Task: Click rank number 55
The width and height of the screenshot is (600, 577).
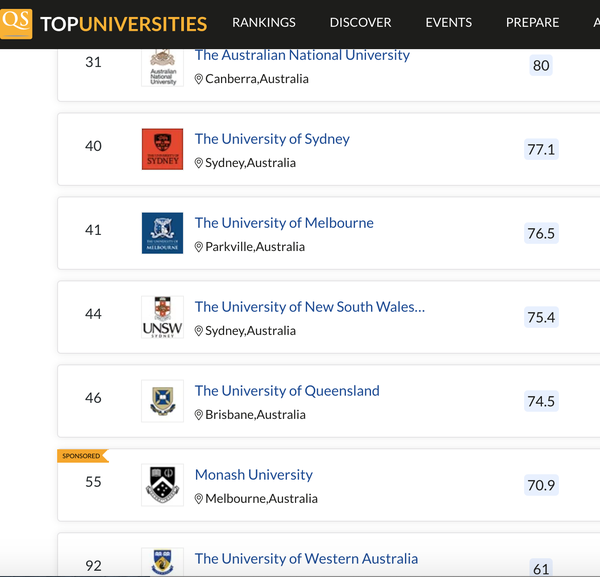Action: pos(93,482)
